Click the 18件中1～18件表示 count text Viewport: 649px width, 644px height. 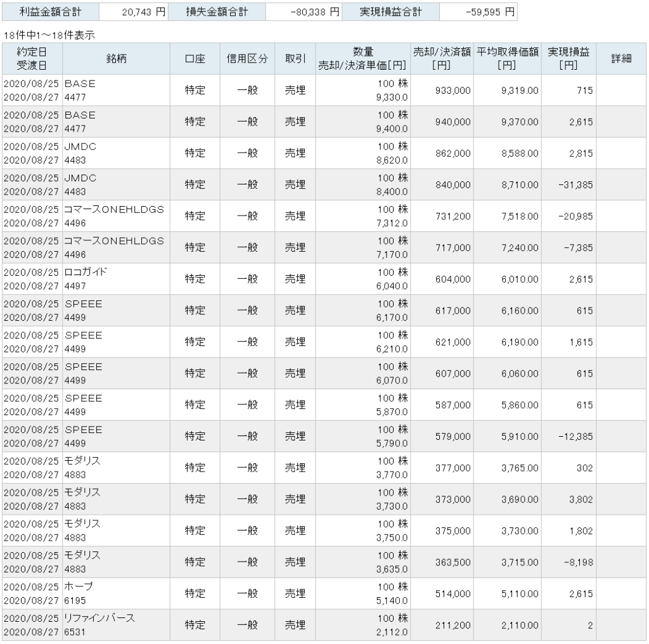[x=49, y=35]
